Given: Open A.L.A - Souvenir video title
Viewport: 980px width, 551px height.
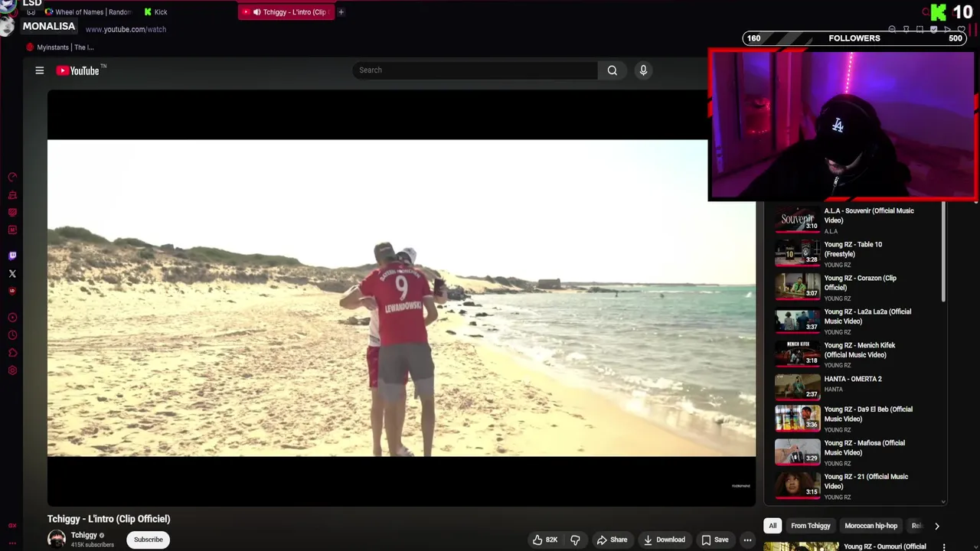Looking at the screenshot, I should 869,215.
